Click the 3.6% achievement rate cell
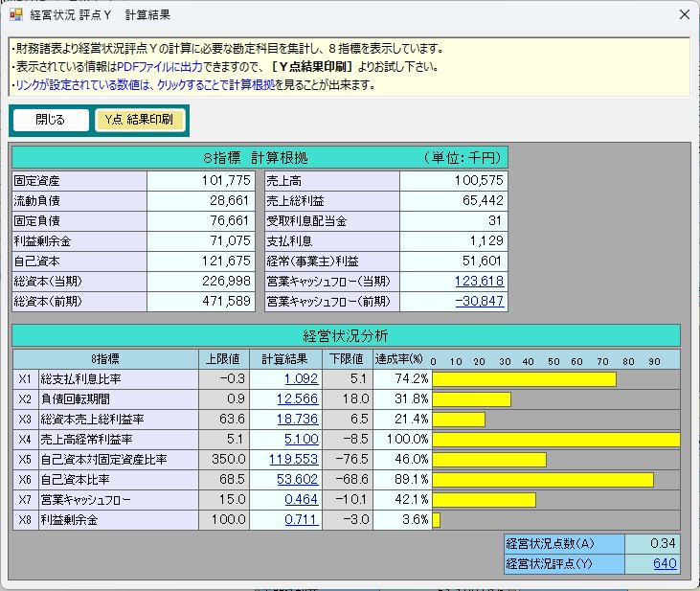This screenshot has height=591, width=700. [x=402, y=519]
